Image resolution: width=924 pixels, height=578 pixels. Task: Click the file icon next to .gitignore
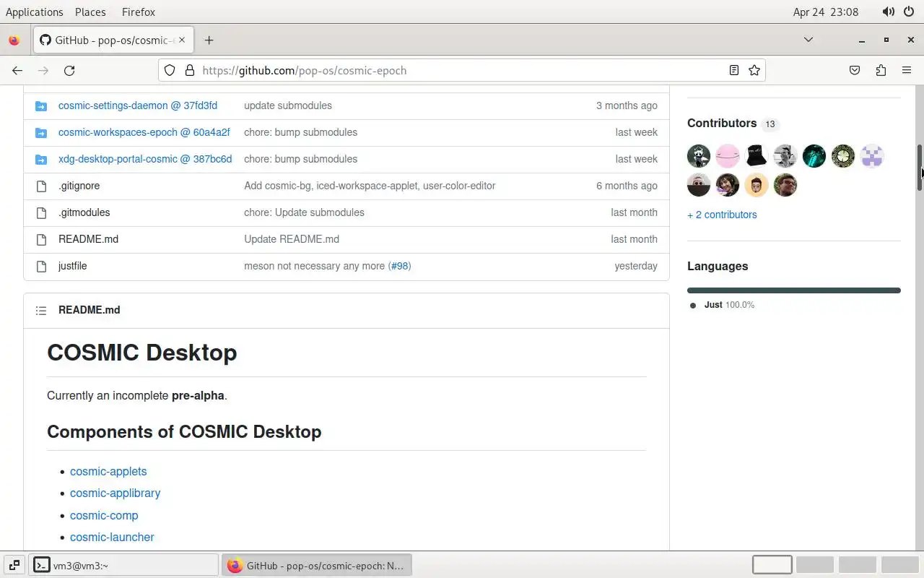coord(41,186)
